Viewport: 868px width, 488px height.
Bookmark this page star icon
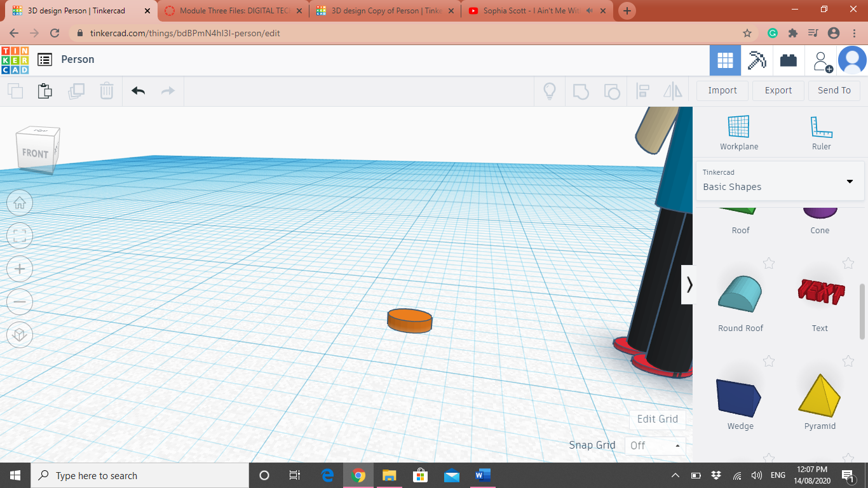(x=747, y=33)
